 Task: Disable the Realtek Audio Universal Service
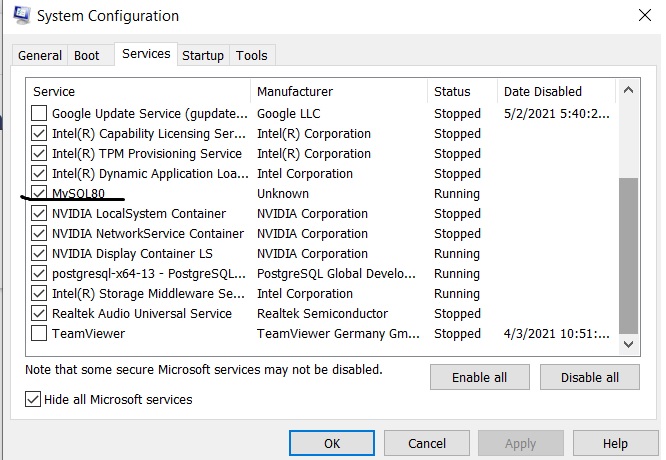coord(39,313)
